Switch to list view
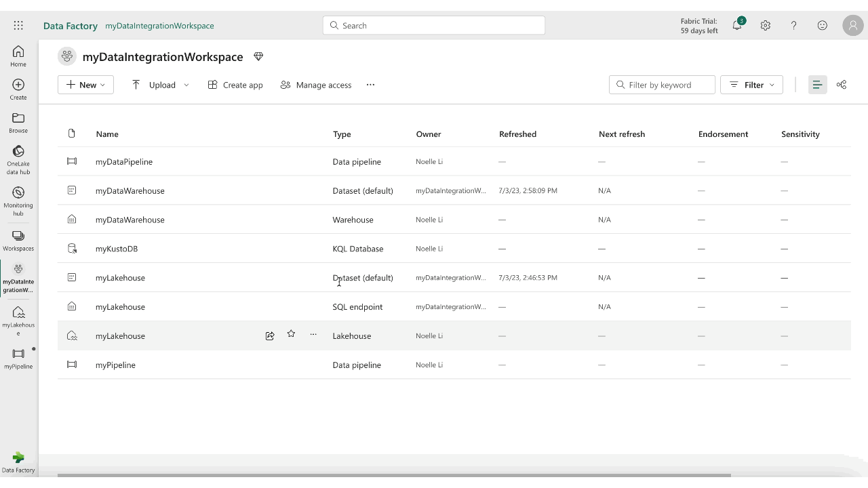This screenshot has height=488, width=868. click(818, 85)
